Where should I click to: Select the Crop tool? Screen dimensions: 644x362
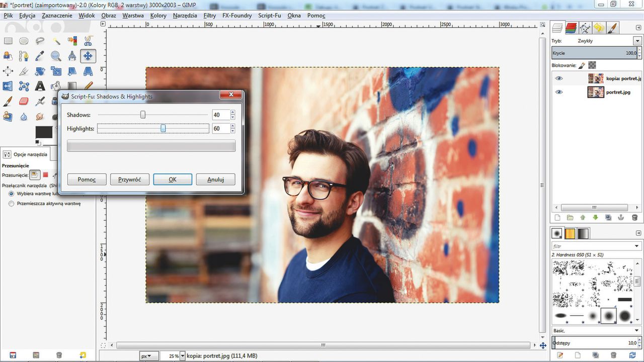click(24, 71)
